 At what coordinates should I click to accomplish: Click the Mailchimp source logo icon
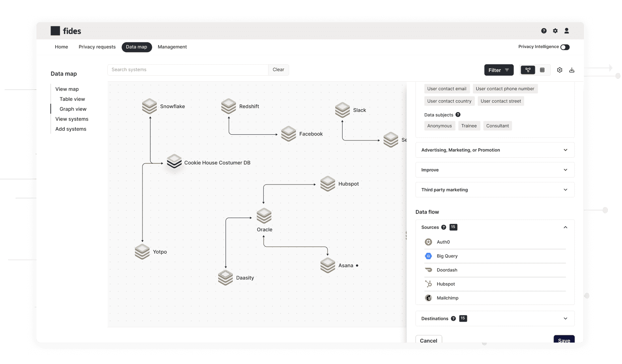428,298
